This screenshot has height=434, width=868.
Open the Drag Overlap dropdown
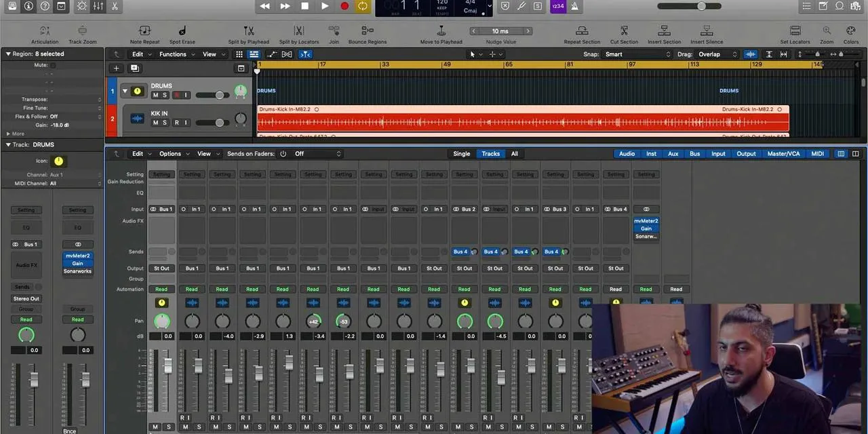[717, 54]
